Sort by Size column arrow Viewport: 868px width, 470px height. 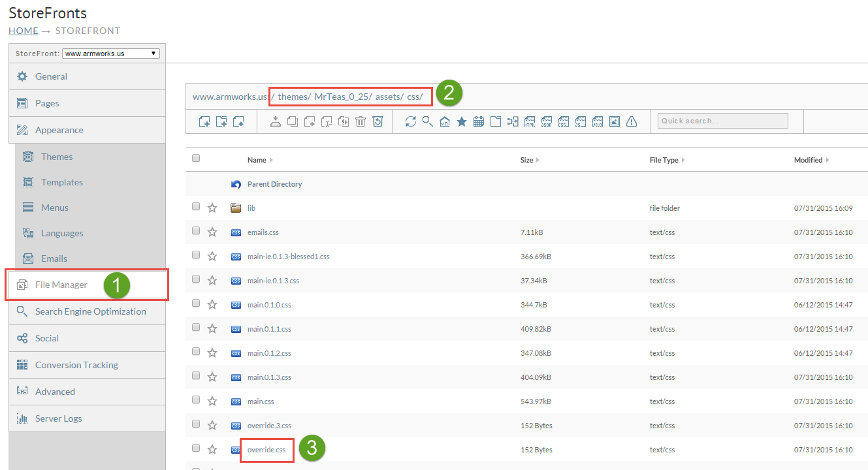click(538, 160)
